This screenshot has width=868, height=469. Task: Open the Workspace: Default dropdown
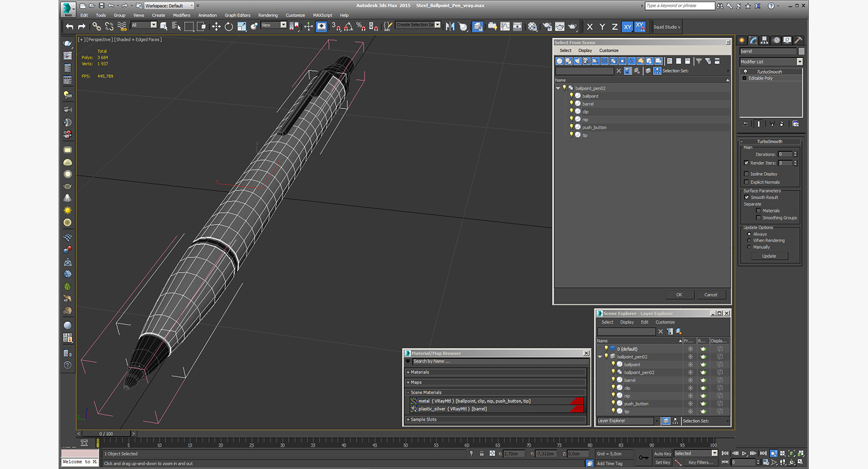(x=168, y=5)
